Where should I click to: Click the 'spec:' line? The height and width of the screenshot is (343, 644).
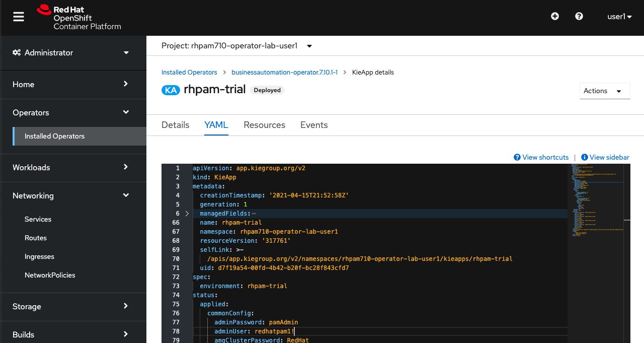202,277
